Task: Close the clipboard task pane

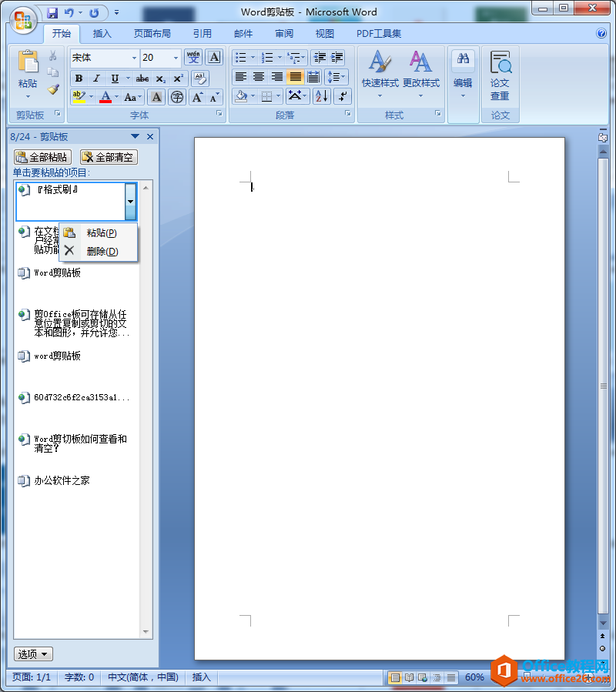Action: 150,137
